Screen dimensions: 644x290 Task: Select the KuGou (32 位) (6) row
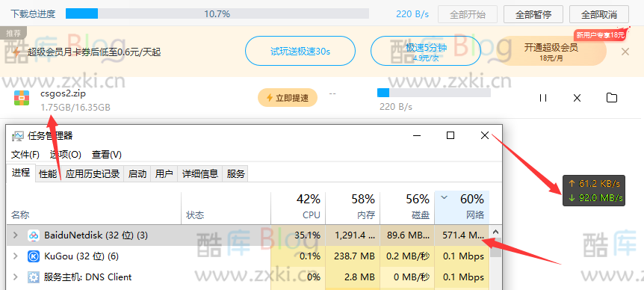248,256
